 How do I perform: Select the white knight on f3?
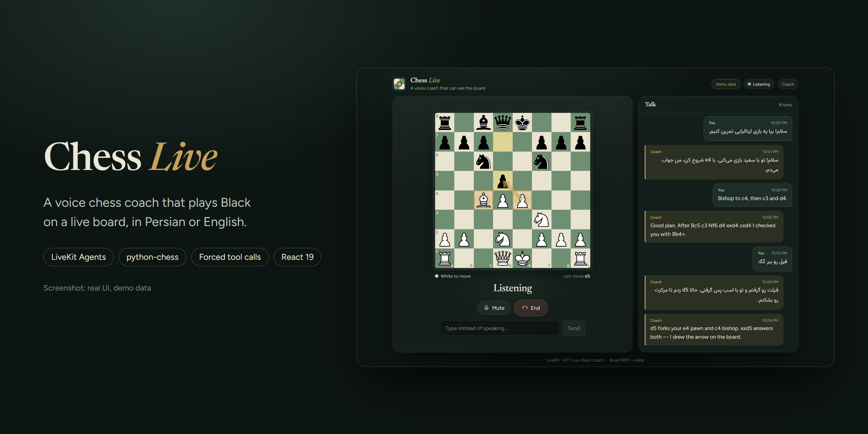point(542,220)
